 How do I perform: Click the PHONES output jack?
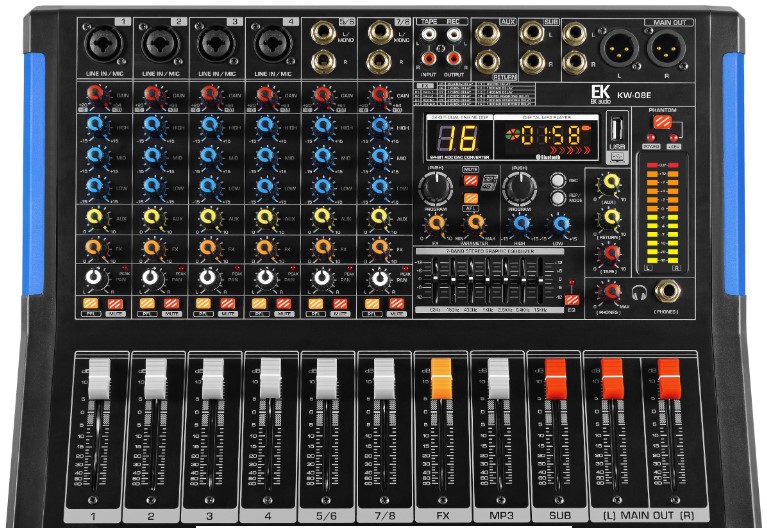[667, 291]
